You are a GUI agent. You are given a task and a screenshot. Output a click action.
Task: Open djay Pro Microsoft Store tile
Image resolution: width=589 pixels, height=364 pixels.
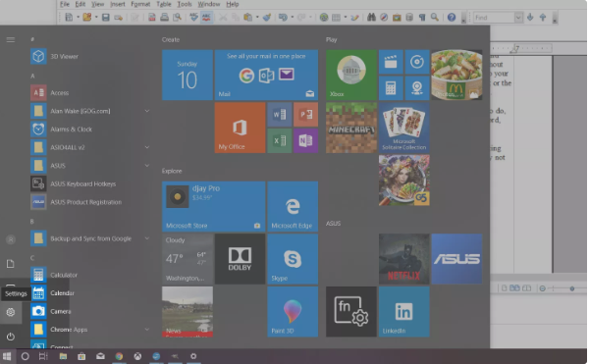(x=214, y=206)
